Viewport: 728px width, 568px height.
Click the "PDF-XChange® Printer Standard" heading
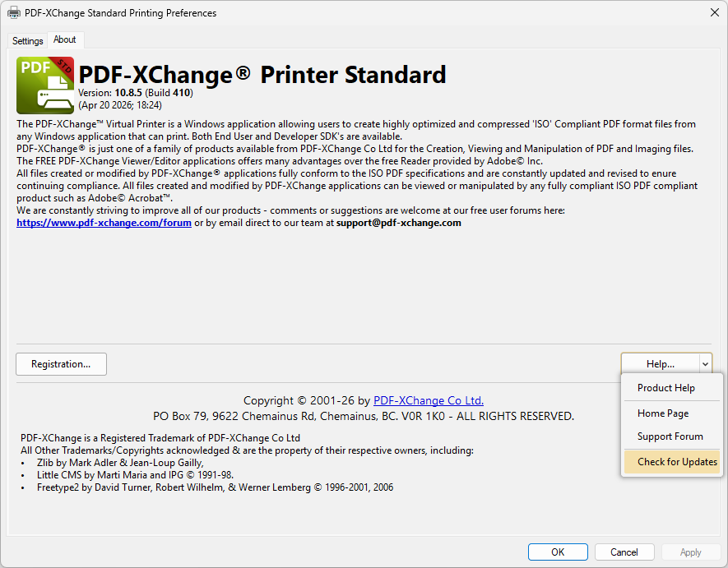point(262,75)
